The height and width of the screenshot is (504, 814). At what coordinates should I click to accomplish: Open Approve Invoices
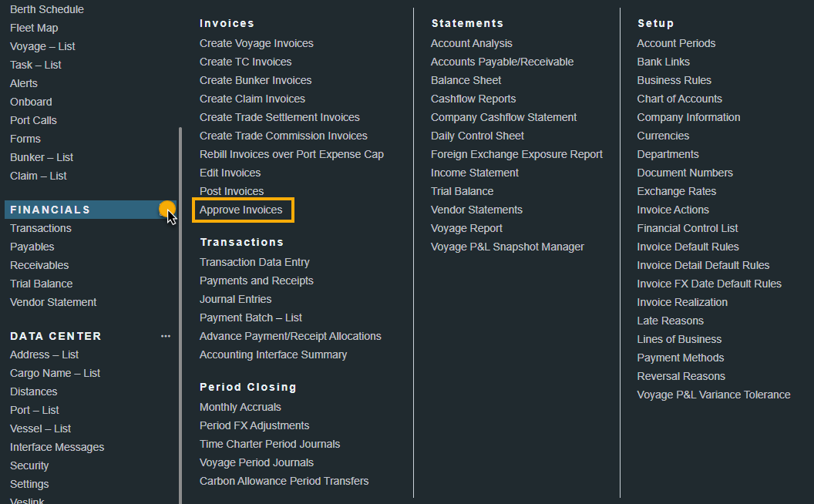tap(241, 210)
